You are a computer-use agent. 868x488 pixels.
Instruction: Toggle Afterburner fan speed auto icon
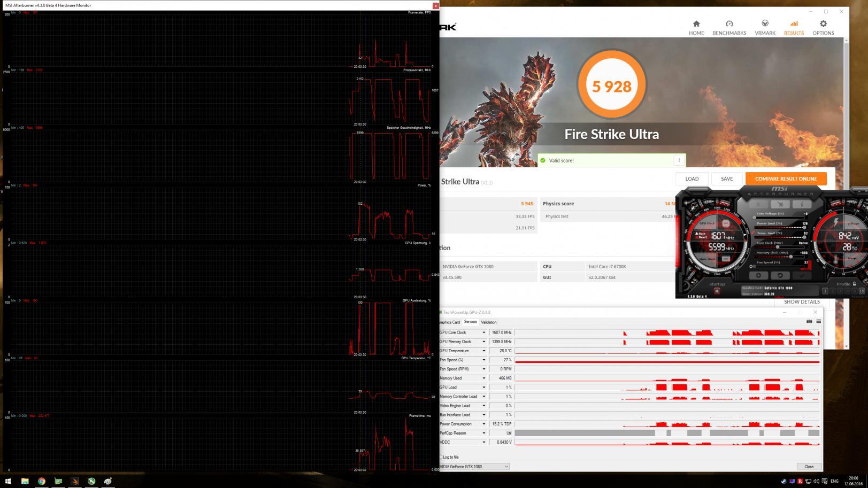pyautogui.click(x=751, y=267)
